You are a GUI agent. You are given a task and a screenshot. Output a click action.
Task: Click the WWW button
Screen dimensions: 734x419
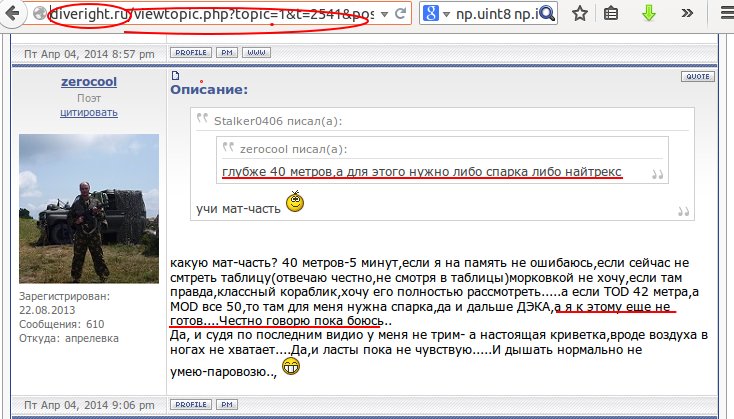[x=257, y=52]
